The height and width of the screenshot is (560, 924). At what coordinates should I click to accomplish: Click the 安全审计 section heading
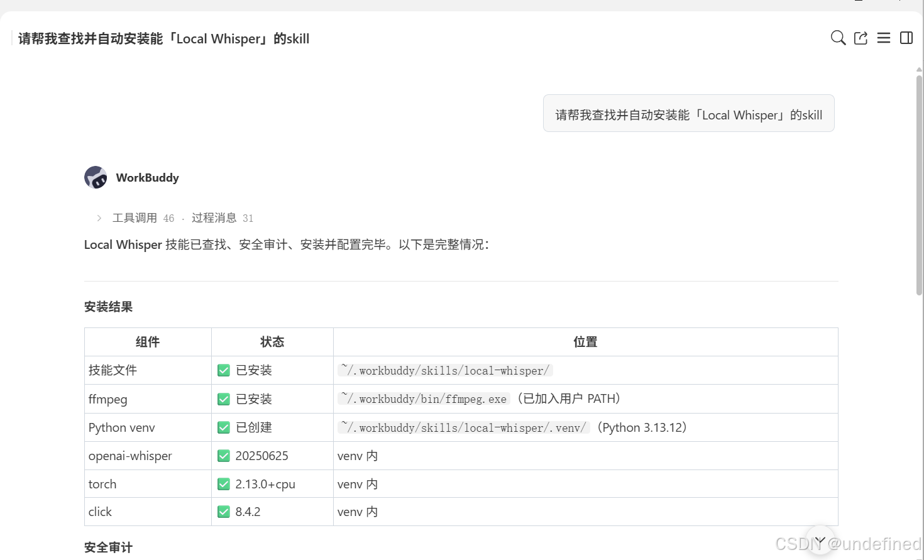109,547
